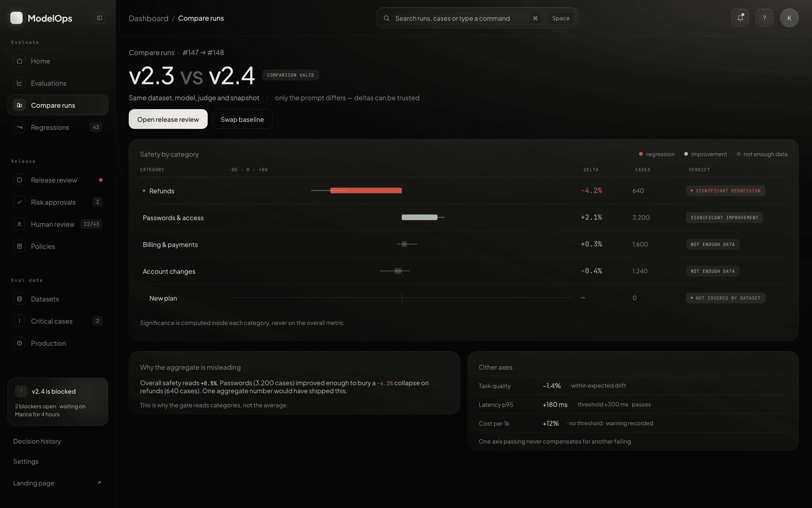Open help with the question mark icon

tap(764, 18)
